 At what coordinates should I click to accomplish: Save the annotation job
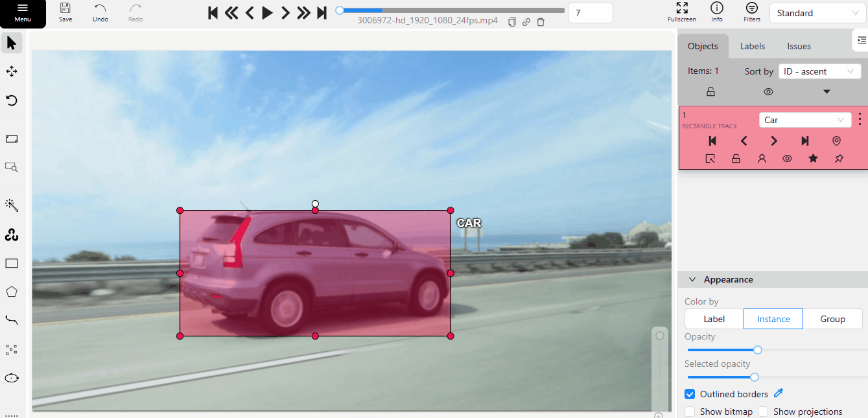(x=65, y=12)
